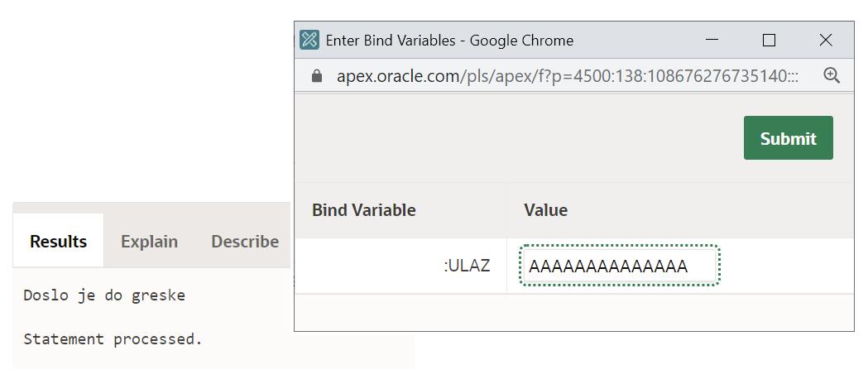Focus the :ULAZ value input field

click(x=619, y=266)
